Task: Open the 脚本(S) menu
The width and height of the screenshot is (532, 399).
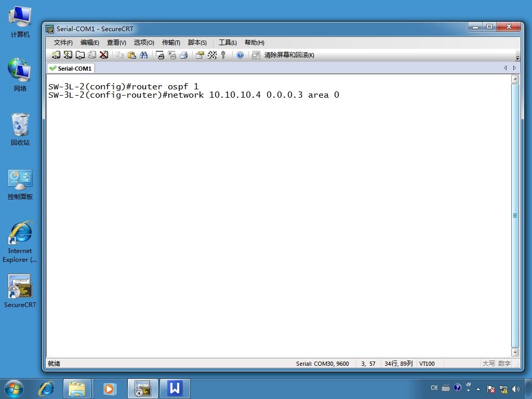Action: 197,43
